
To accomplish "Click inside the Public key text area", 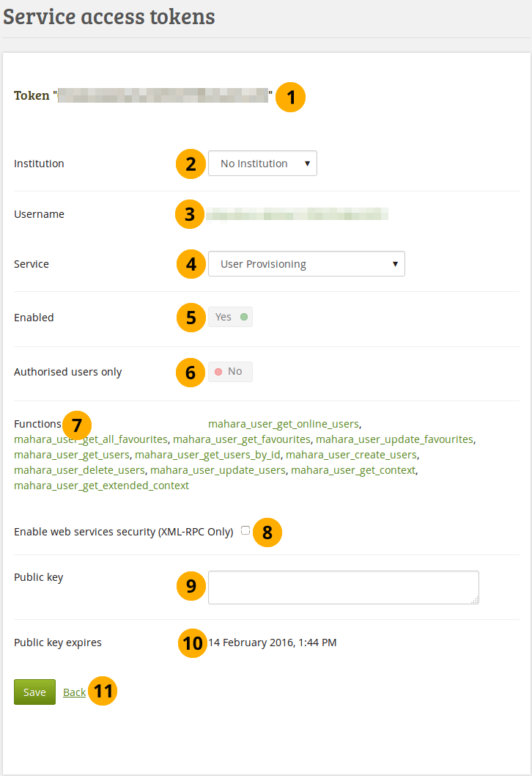I will 343,587.
